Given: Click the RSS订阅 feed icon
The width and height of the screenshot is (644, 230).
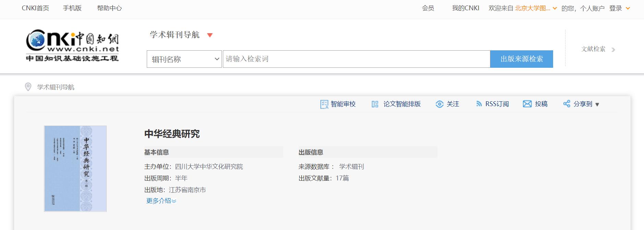Looking at the screenshot, I should 479,104.
